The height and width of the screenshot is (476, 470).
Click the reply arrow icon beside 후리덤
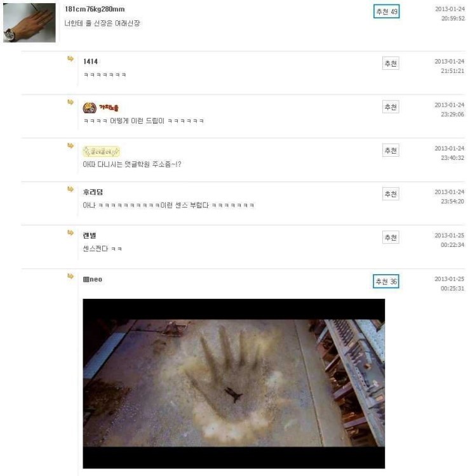pyautogui.click(x=70, y=189)
